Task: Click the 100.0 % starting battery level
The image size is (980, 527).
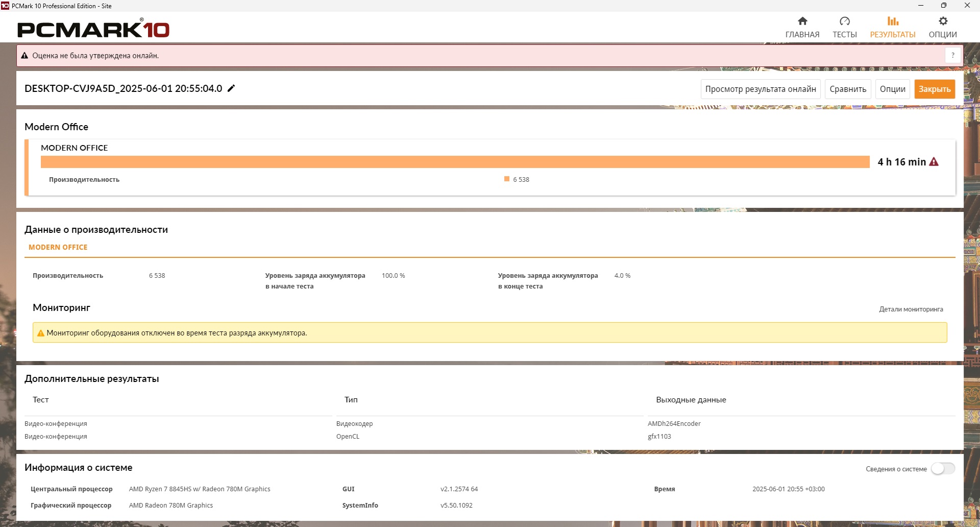Action: click(394, 275)
